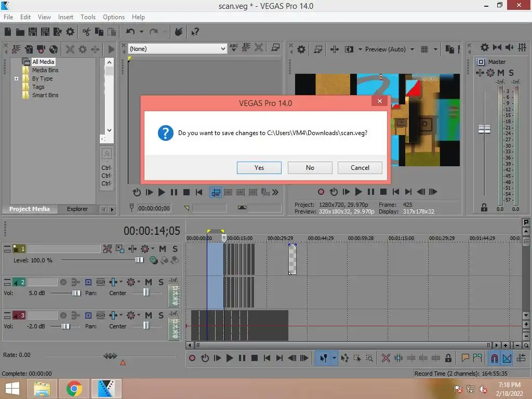
Task: Click the Play button in the trimmer
Action: (x=162, y=192)
